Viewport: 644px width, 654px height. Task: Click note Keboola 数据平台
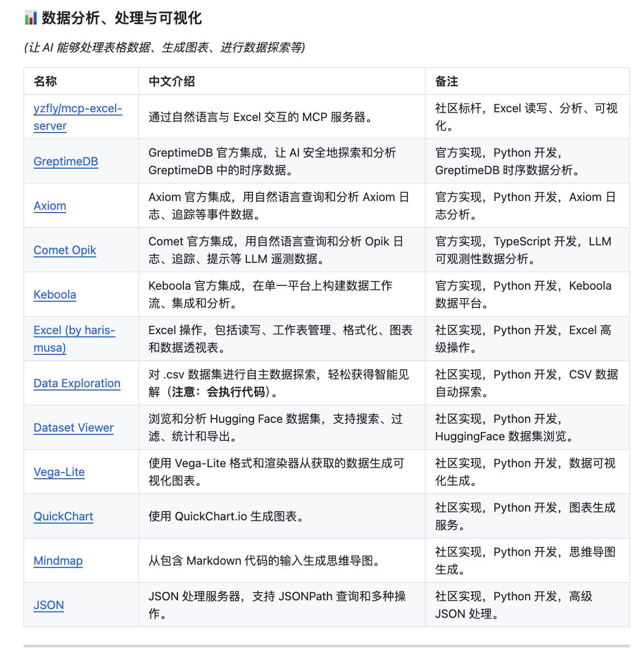pos(523,295)
